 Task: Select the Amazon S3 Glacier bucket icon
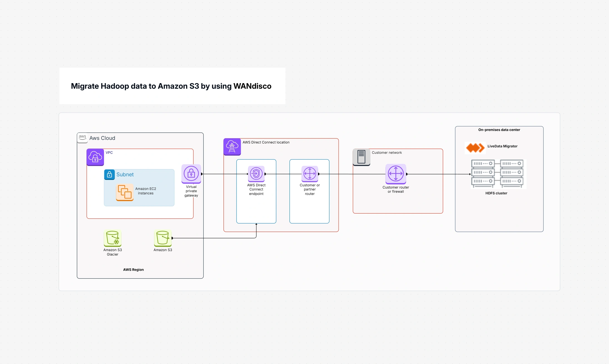click(x=113, y=238)
